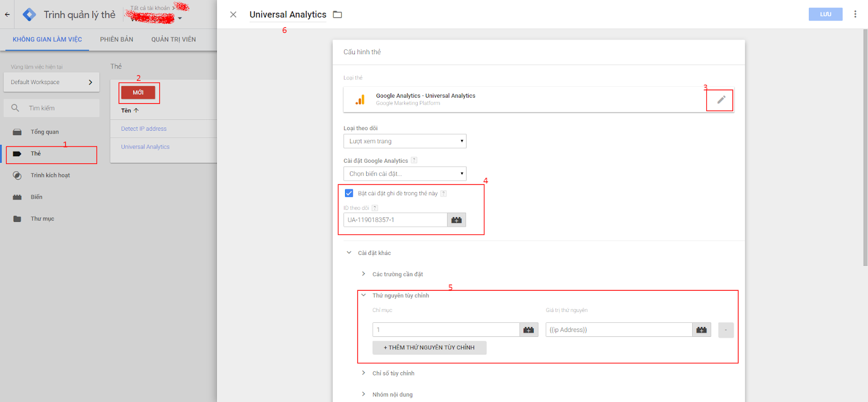Open the Loại theo dõi dropdown
The height and width of the screenshot is (402, 868).
tap(405, 141)
